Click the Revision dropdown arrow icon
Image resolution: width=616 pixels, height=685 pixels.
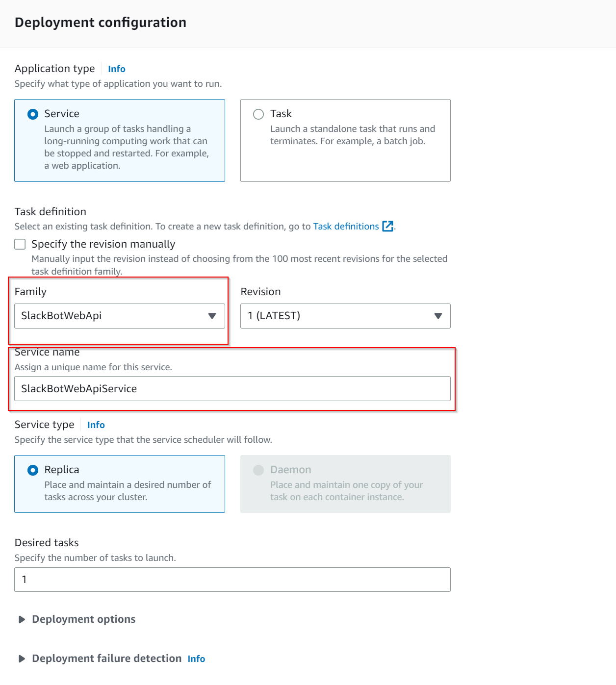click(x=438, y=316)
